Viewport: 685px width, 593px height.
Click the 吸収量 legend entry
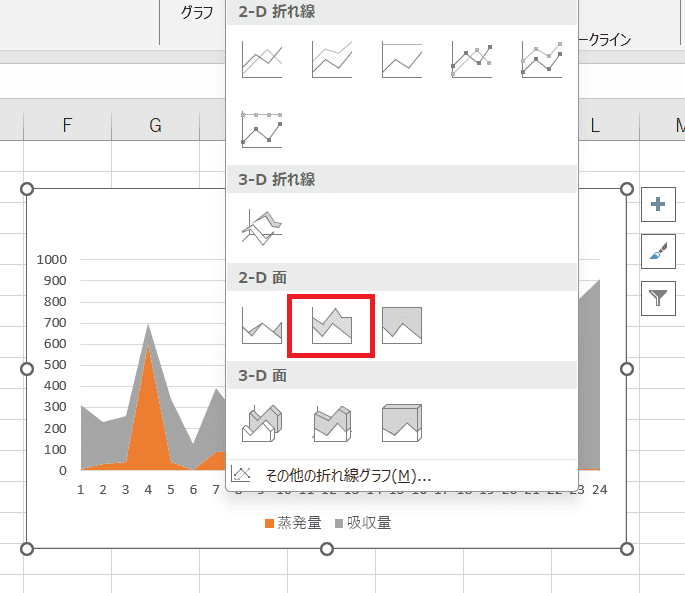pos(363,523)
